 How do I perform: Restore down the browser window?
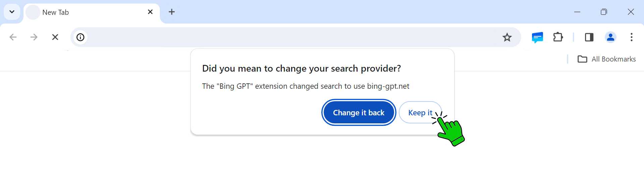point(604,12)
